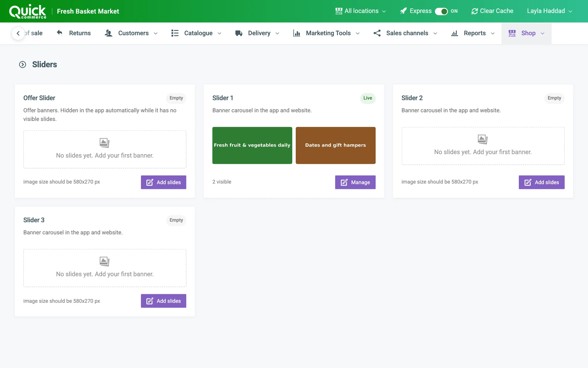The width and height of the screenshot is (588, 368).
Task: Click the Sales channels share icon
Action: 377,33
